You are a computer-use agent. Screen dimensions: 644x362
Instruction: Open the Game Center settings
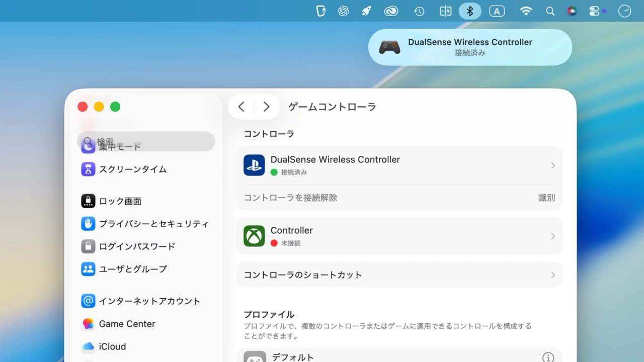pyautogui.click(x=127, y=324)
